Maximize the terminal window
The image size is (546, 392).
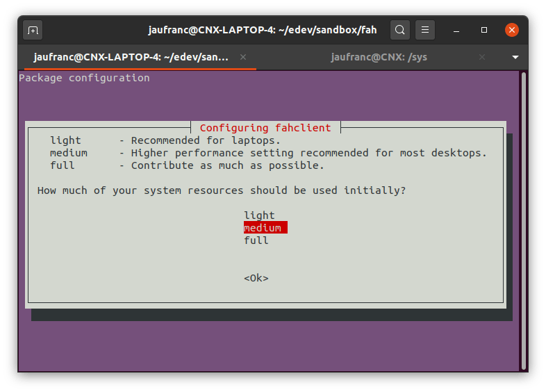484,31
